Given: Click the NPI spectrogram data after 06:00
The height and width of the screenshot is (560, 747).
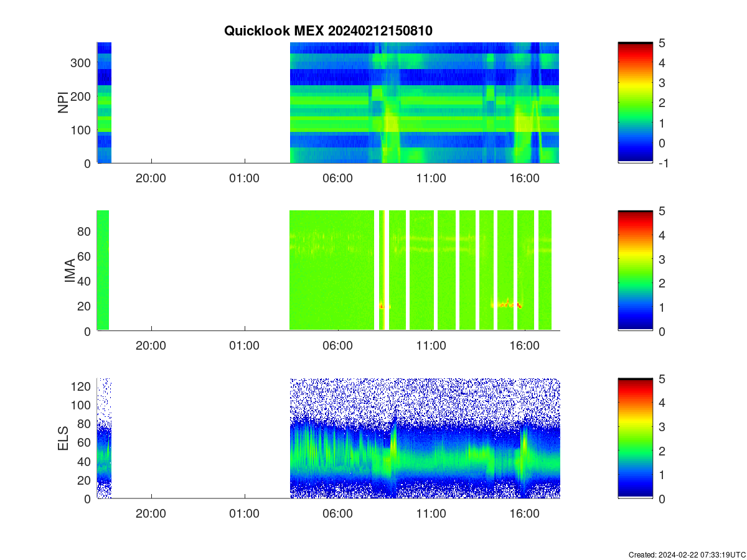Looking at the screenshot, I should coord(425,103).
